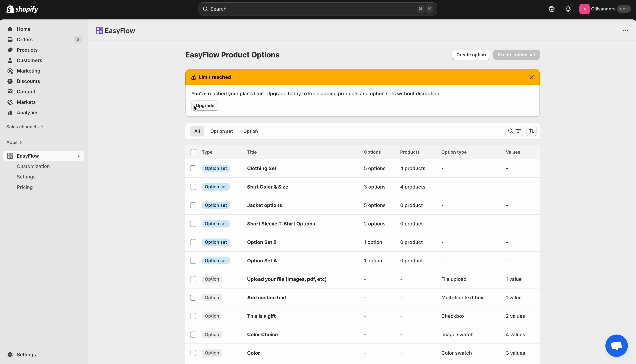Click the warning icon in banner
Image resolution: width=636 pixels, height=364 pixels.
pos(193,77)
